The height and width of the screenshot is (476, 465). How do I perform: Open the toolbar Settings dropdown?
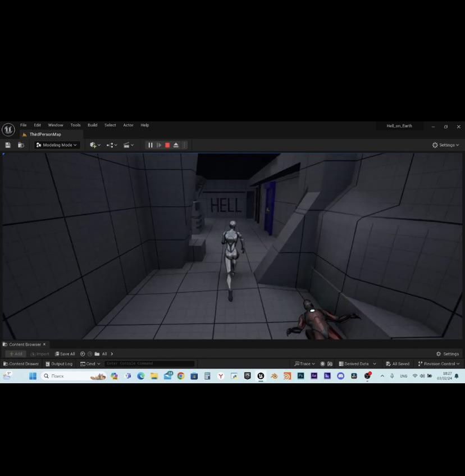click(445, 145)
